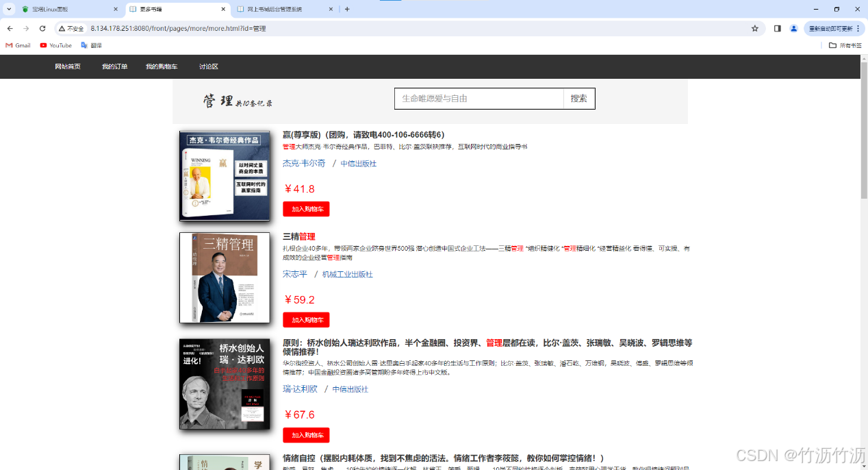Click the 管理 heading with 共10条记录

[x=237, y=101]
